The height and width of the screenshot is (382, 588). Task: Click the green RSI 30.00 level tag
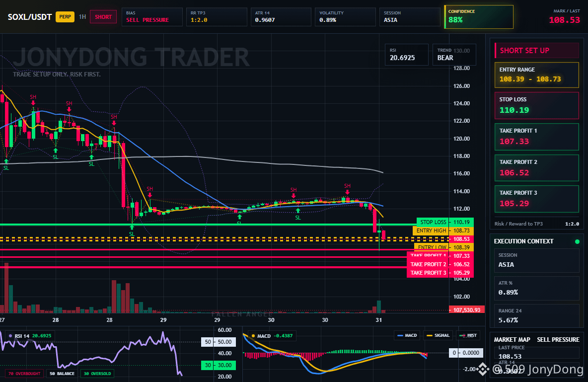point(219,365)
